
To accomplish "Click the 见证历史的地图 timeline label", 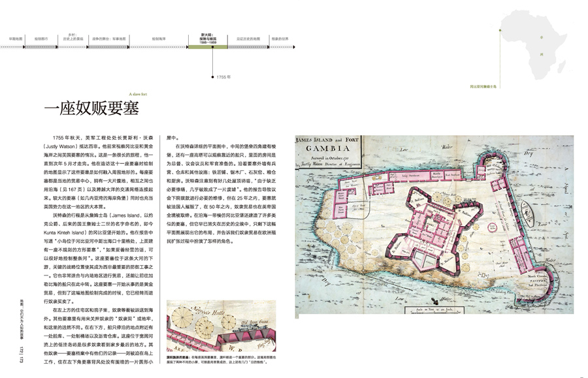I will pyautogui.click(x=248, y=39).
